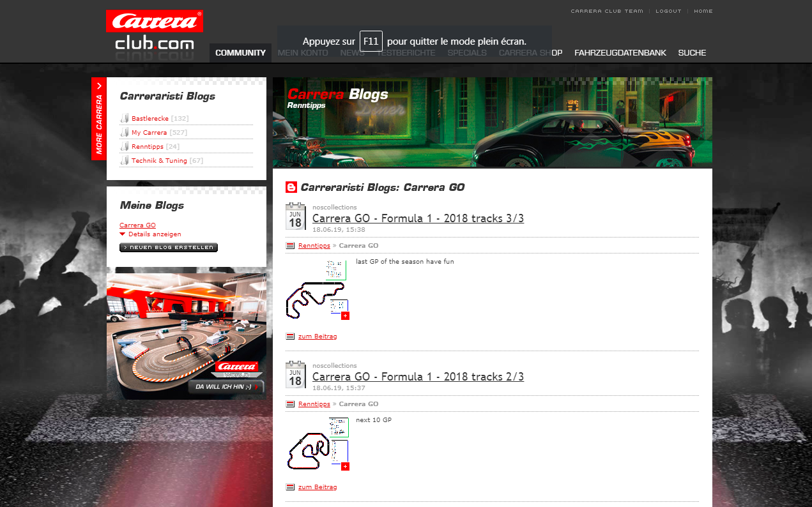The height and width of the screenshot is (507, 812).
Task: Open the Mein Konto menu tab
Action: [303, 53]
